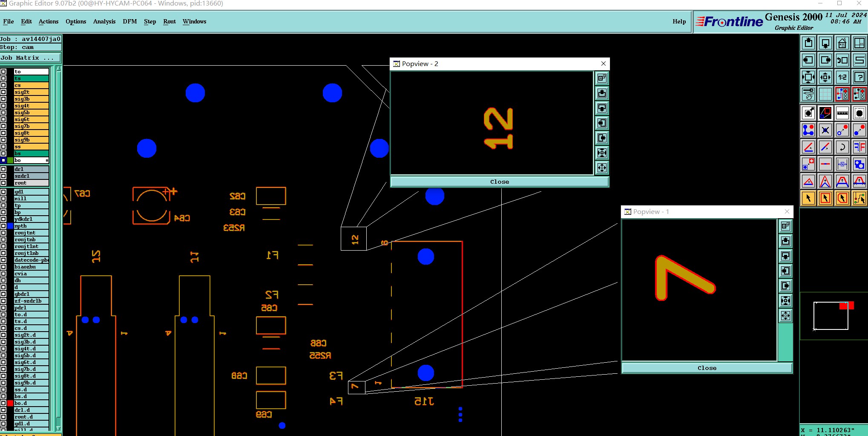868x436 pixels.
Task: Select the 'szdrl' layer name
Action: coord(31,176)
